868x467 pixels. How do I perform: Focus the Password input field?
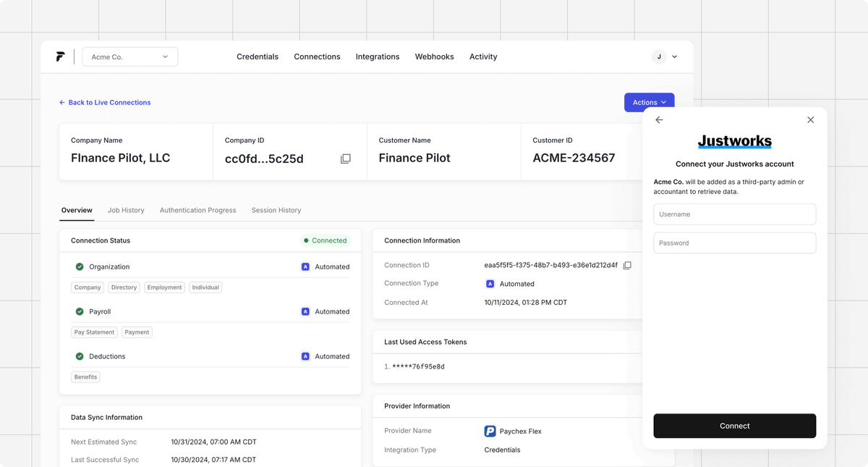735,243
